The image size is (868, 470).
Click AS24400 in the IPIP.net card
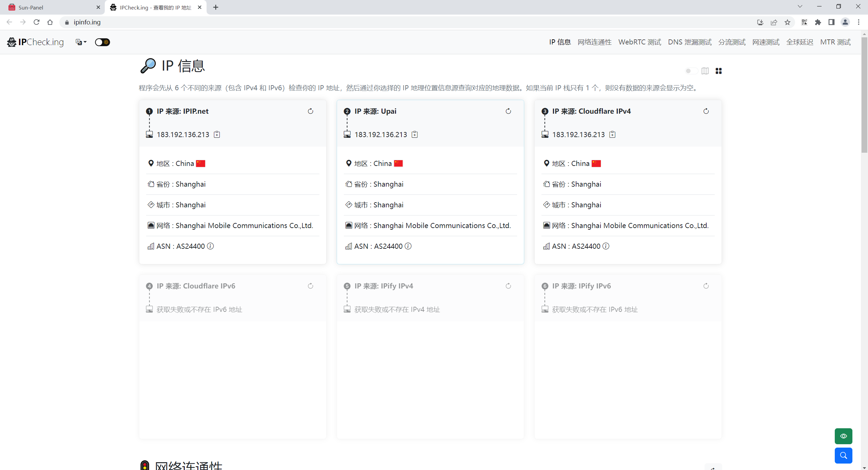tap(191, 246)
